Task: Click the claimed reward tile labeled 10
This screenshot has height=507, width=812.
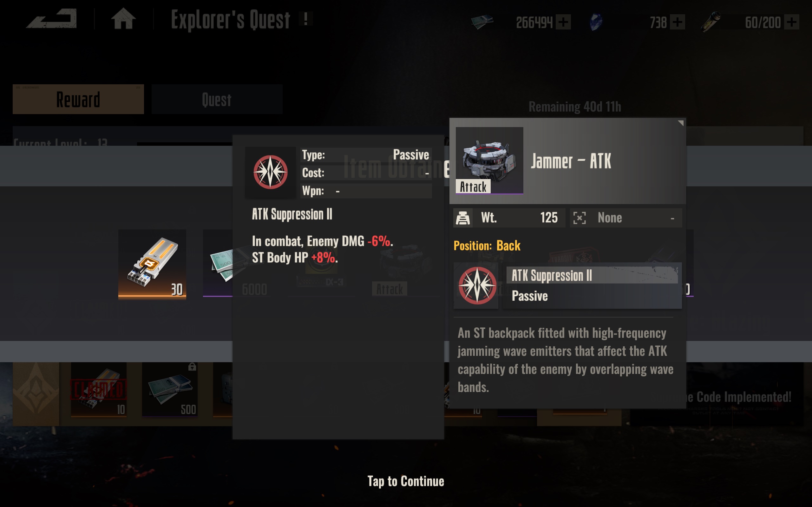Action: point(99,389)
